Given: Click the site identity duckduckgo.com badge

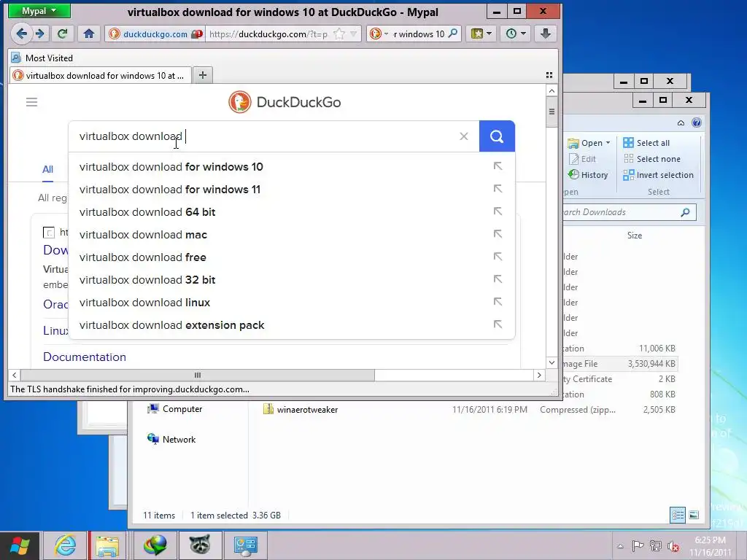Looking at the screenshot, I should pyautogui.click(x=155, y=34).
